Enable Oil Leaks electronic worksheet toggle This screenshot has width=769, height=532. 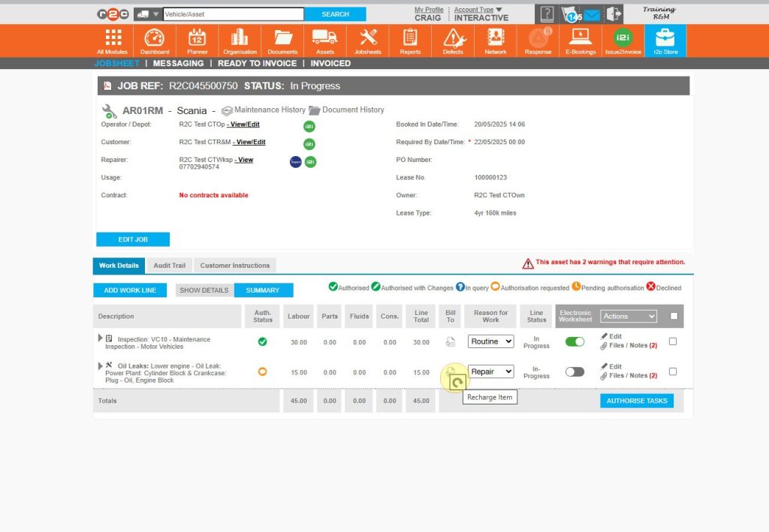click(x=574, y=371)
